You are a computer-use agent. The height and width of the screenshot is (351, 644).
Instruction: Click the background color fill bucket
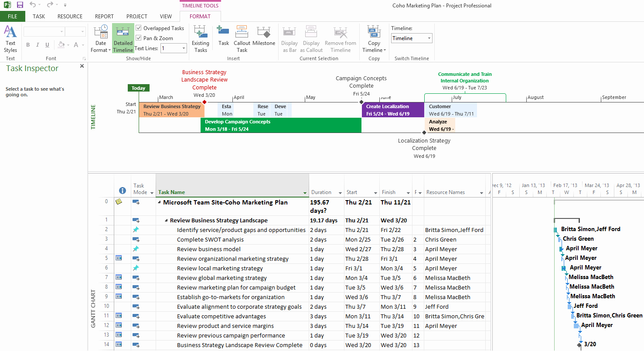click(61, 45)
